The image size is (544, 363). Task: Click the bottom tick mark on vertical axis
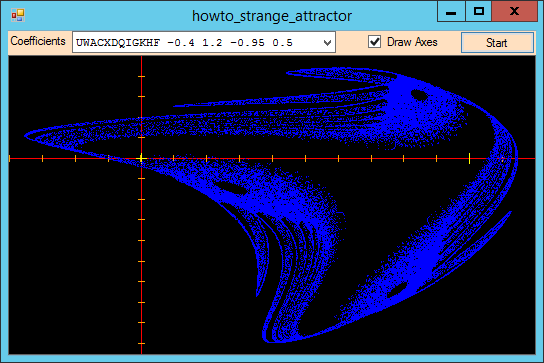click(141, 344)
